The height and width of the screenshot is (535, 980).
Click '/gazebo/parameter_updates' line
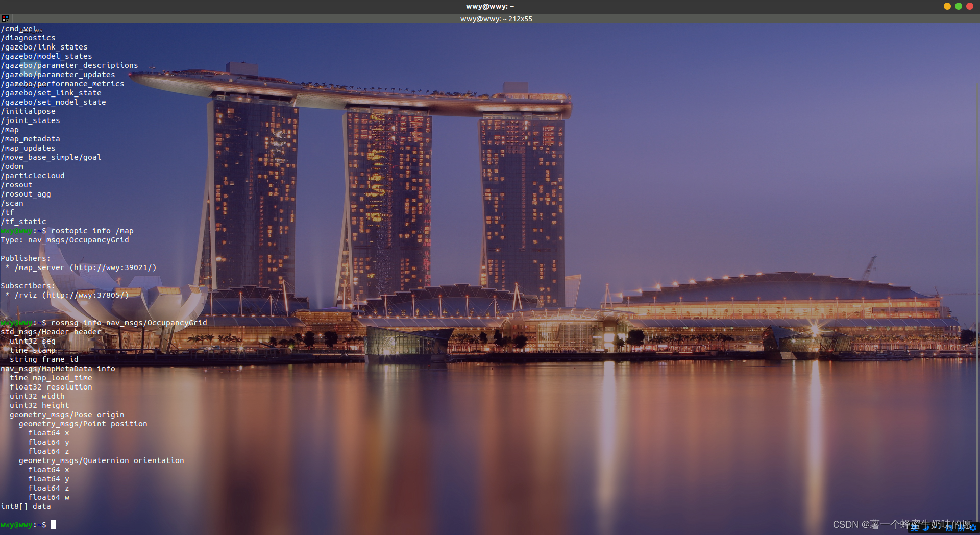[x=58, y=75]
